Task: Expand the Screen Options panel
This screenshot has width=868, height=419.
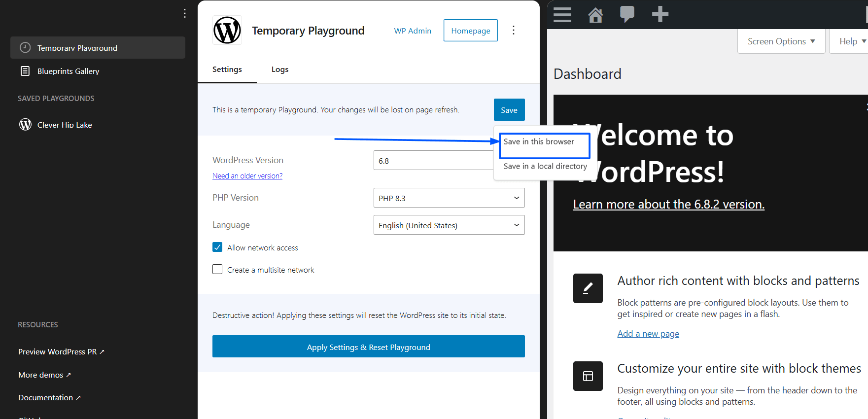Action: (x=781, y=41)
